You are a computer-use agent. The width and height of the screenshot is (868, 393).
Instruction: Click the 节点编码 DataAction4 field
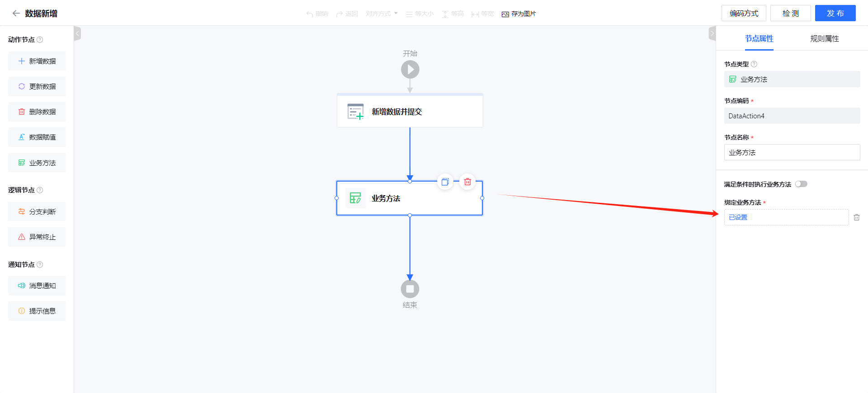792,116
